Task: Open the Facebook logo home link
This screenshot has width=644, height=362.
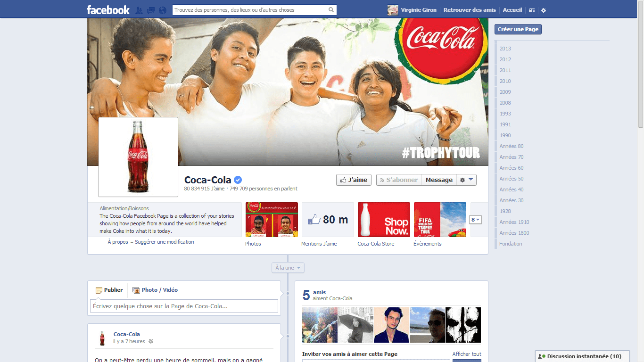Action: pos(108,10)
